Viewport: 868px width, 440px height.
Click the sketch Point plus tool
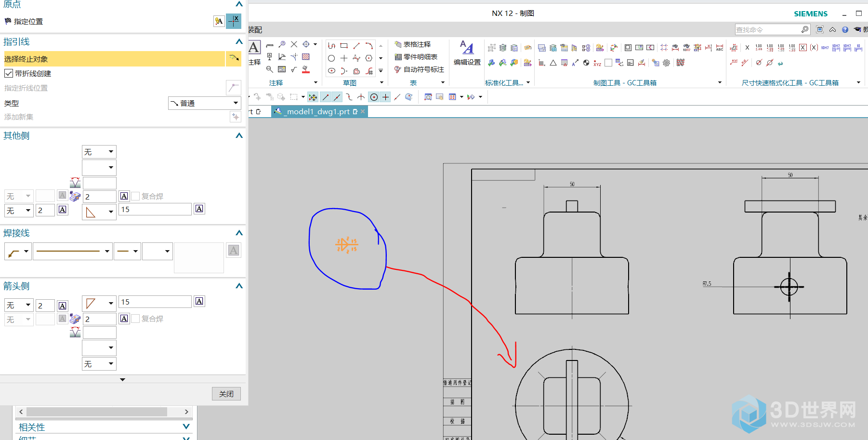pyautogui.click(x=344, y=58)
